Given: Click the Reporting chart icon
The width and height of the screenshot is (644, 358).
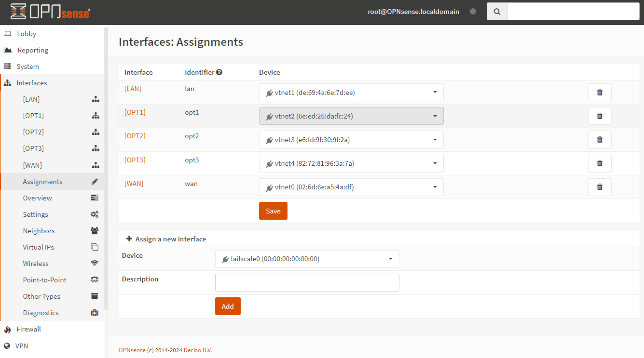Looking at the screenshot, I should click(8, 50).
